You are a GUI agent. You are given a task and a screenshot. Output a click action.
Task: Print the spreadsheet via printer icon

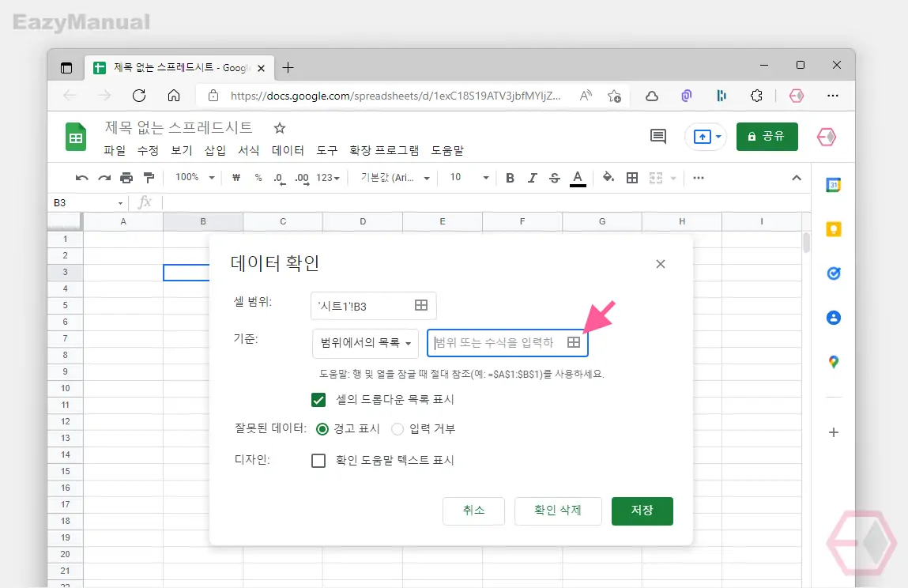(x=126, y=178)
